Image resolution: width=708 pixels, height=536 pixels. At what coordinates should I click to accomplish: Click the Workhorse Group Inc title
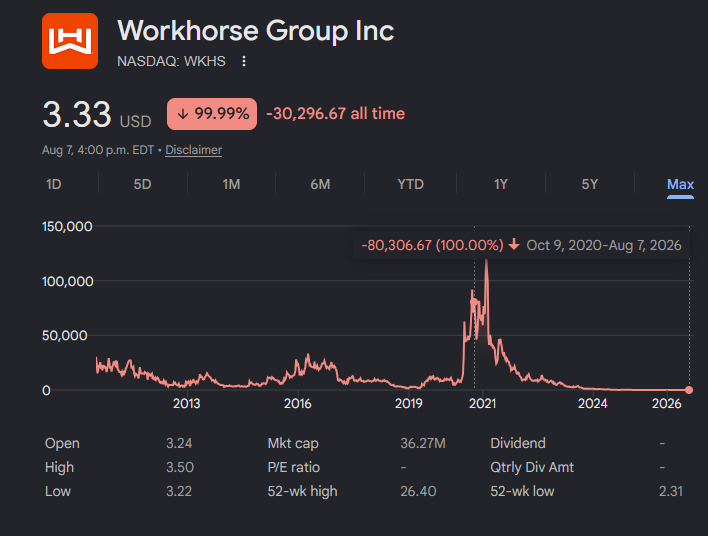coord(256,31)
